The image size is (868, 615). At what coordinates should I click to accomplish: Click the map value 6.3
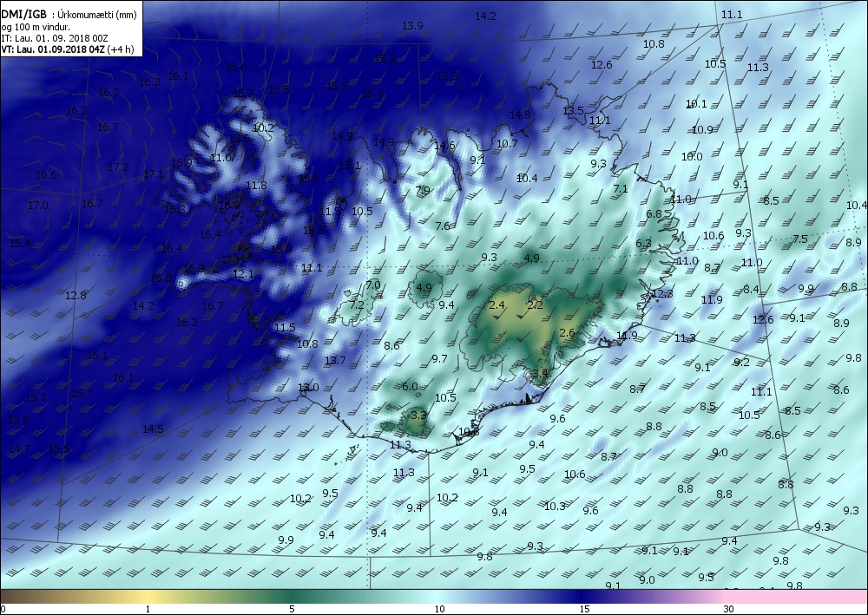point(643,244)
